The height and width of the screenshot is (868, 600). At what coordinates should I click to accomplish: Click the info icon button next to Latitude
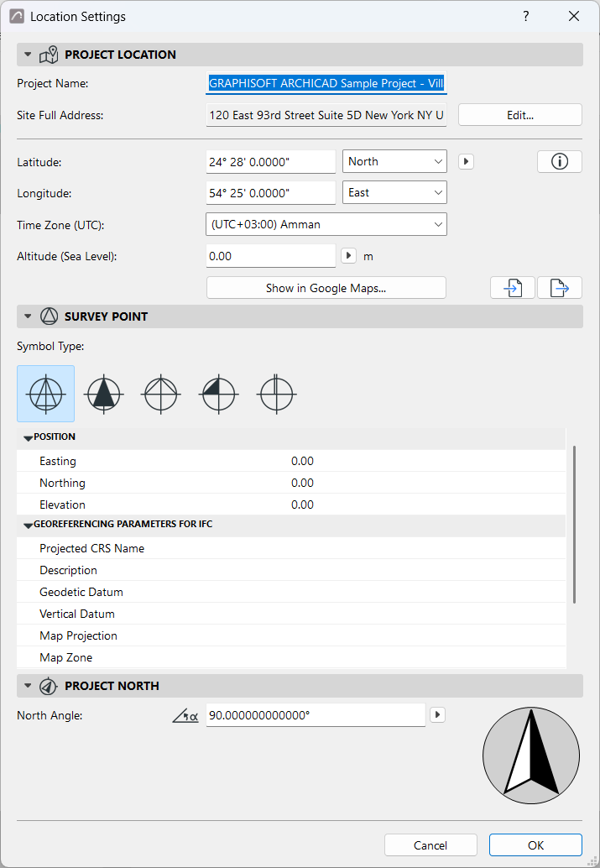[x=560, y=162]
